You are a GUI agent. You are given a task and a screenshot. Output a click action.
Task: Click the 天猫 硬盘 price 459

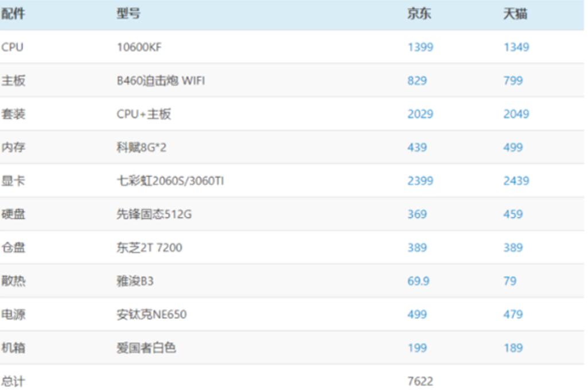[513, 214]
